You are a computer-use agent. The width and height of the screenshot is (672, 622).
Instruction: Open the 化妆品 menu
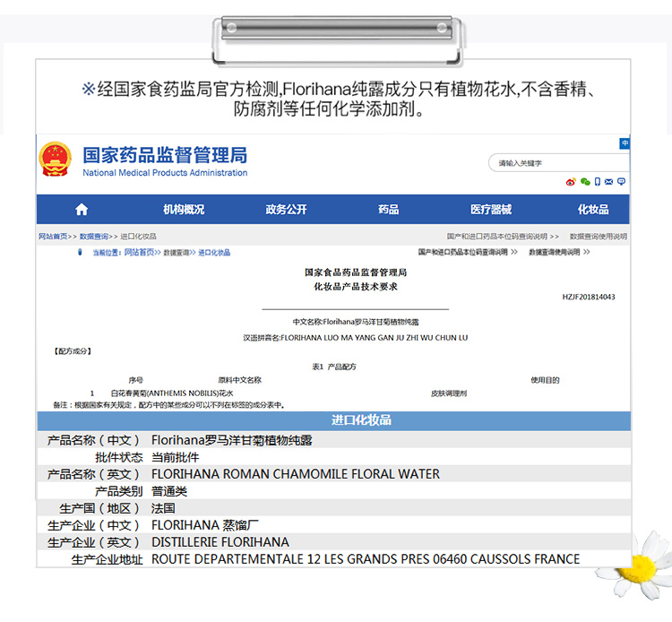click(593, 209)
